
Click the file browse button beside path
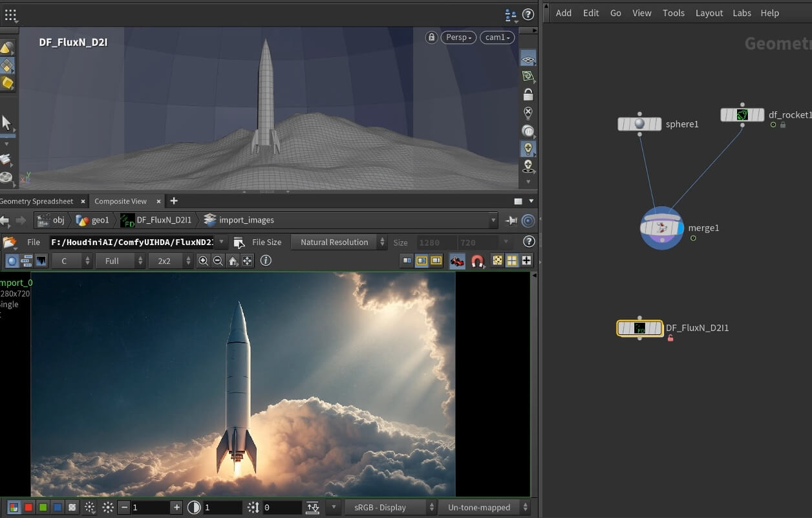coord(239,243)
